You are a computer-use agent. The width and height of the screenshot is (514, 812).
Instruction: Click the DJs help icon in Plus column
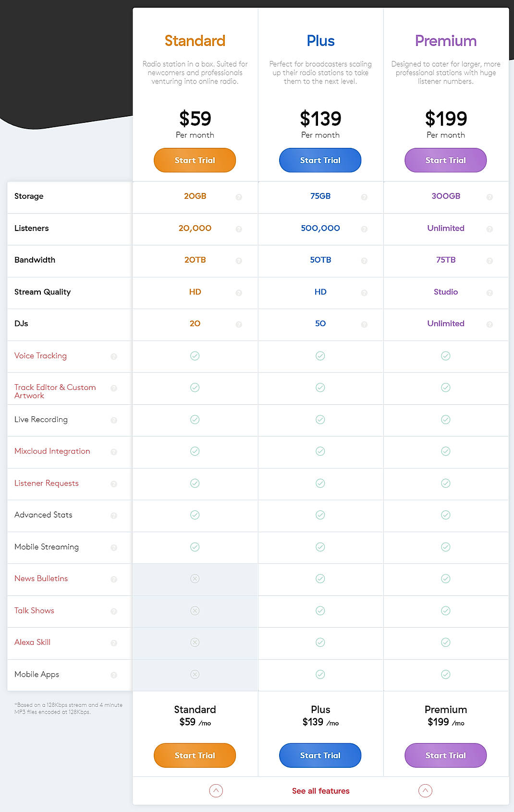pyautogui.click(x=364, y=324)
